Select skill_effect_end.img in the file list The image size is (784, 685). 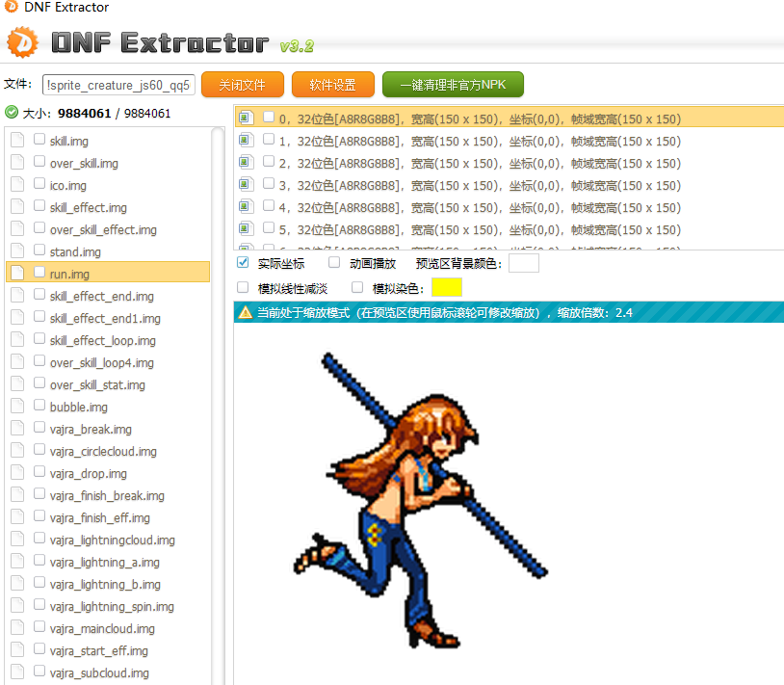(102, 296)
